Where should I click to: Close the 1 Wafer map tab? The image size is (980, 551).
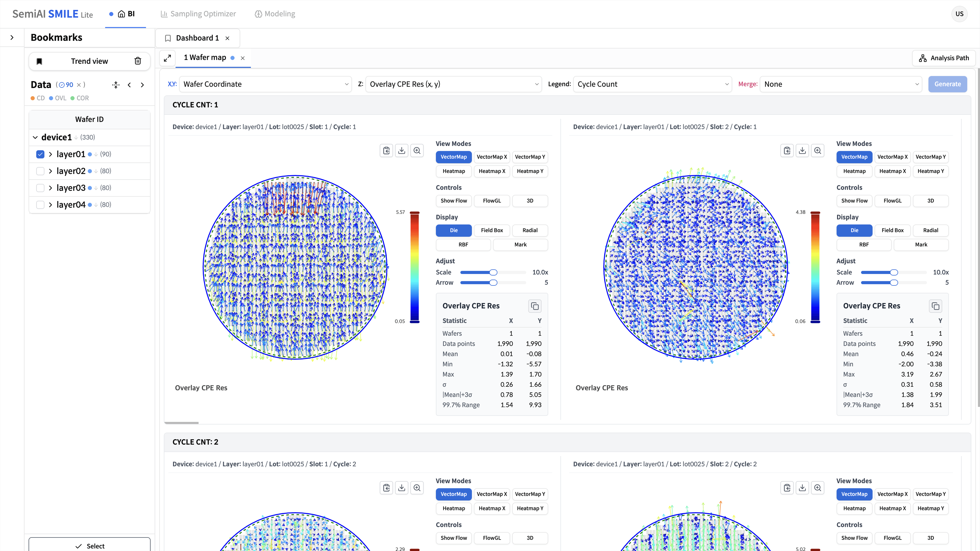pyautogui.click(x=243, y=58)
